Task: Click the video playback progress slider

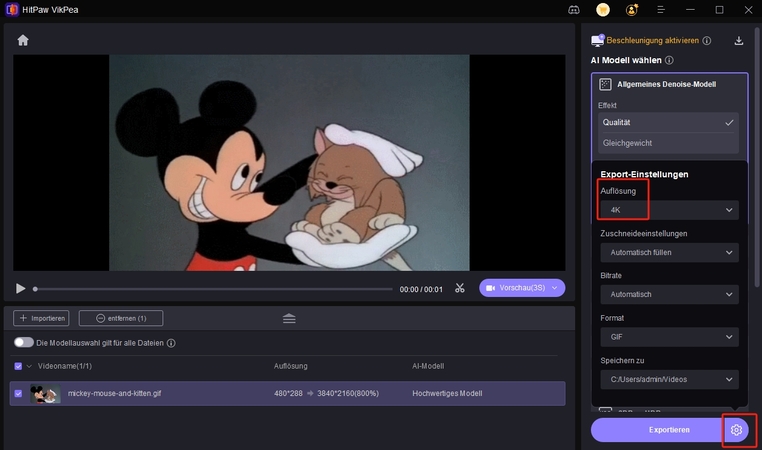Action: tap(214, 289)
